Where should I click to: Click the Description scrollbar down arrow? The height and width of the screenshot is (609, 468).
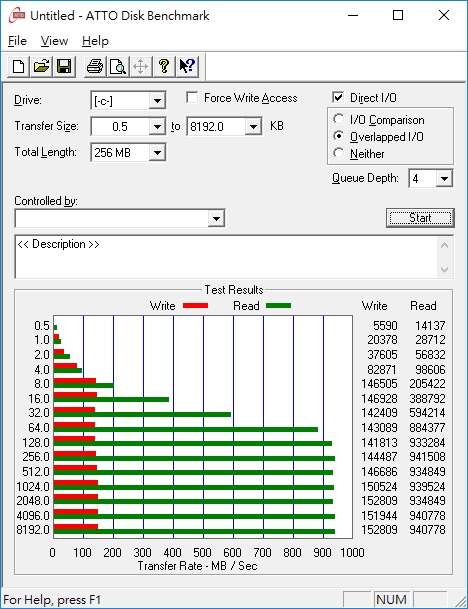coord(445,270)
